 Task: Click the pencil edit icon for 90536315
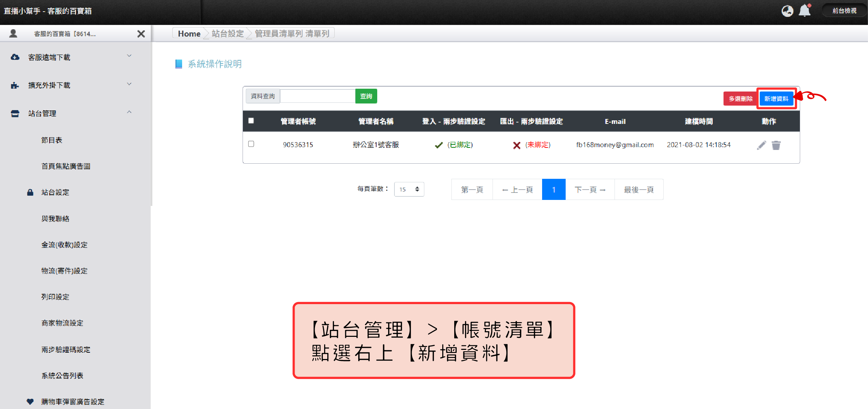pos(761,145)
